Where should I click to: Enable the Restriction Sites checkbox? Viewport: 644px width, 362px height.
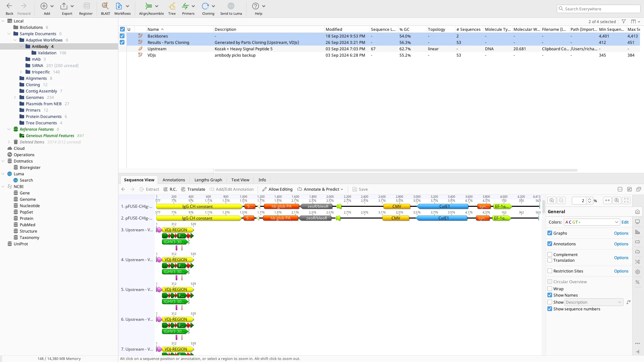550,271
